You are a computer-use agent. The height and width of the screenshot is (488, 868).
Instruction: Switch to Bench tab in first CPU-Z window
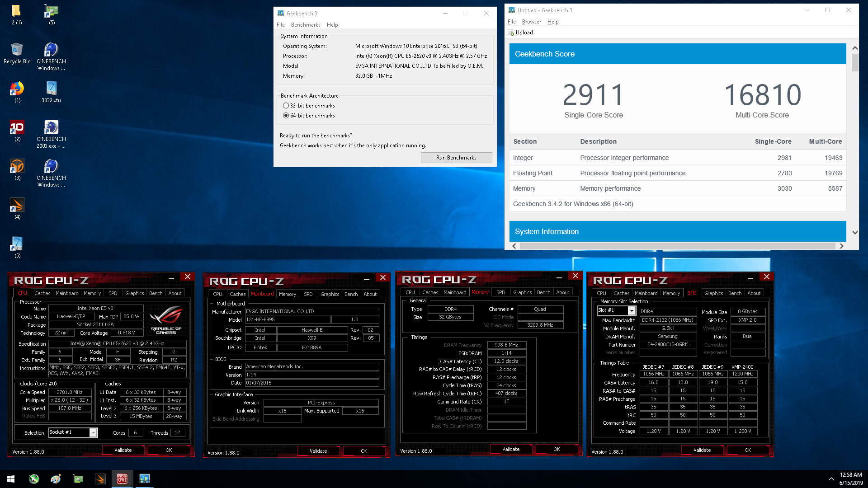tap(156, 293)
